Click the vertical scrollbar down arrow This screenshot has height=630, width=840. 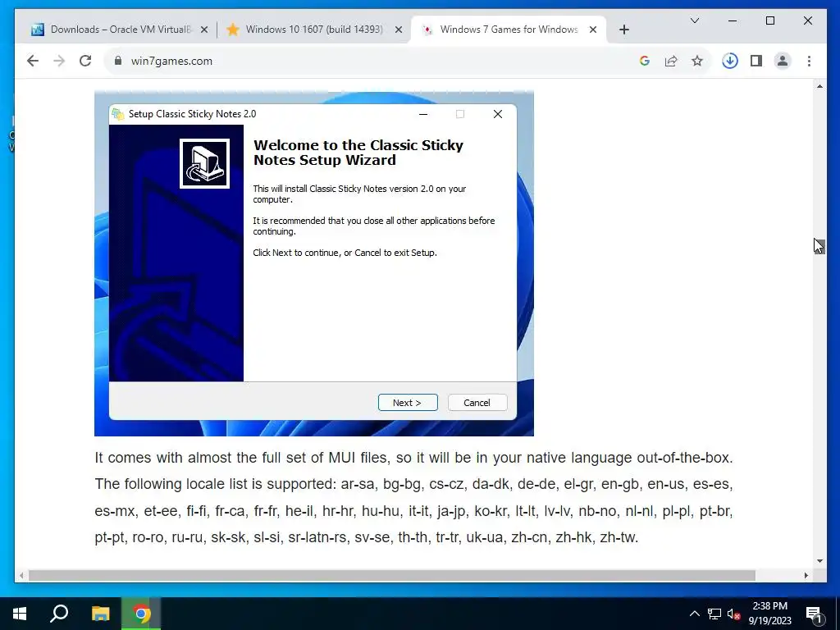(819, 561)
